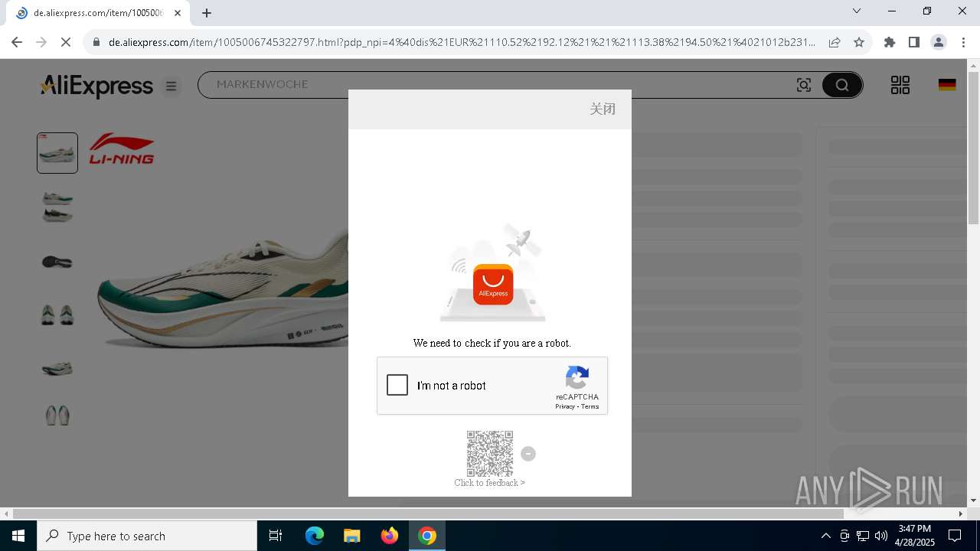980x551 pixels.
Task: Select the fifth side-view shoe thumbnail
Action: [57, 368]
